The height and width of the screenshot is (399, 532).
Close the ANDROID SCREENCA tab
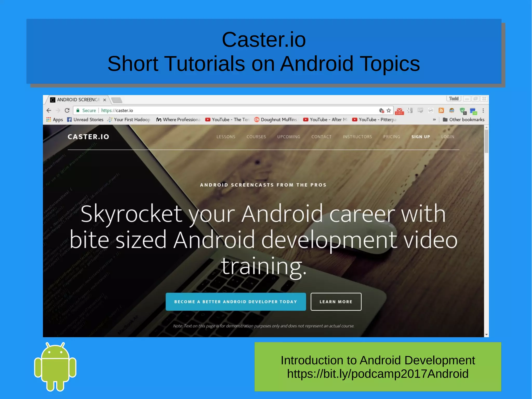click(x=104, y=100)
